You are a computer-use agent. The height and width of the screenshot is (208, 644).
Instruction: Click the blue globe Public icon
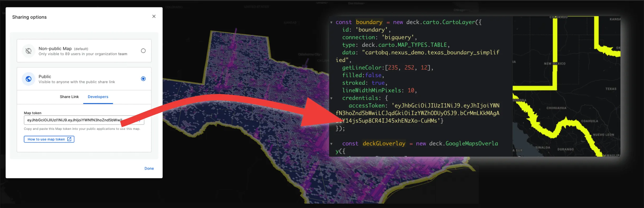coord(29,79)
